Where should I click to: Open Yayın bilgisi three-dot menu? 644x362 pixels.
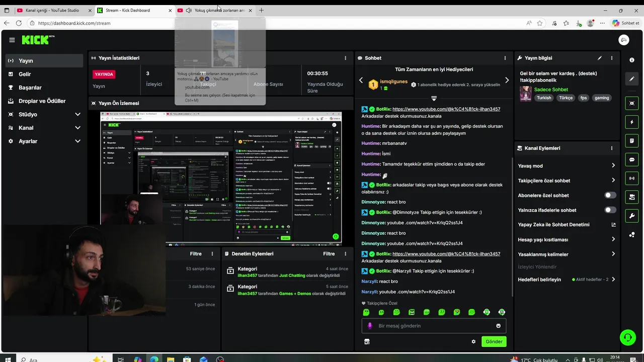pos(612,58)
